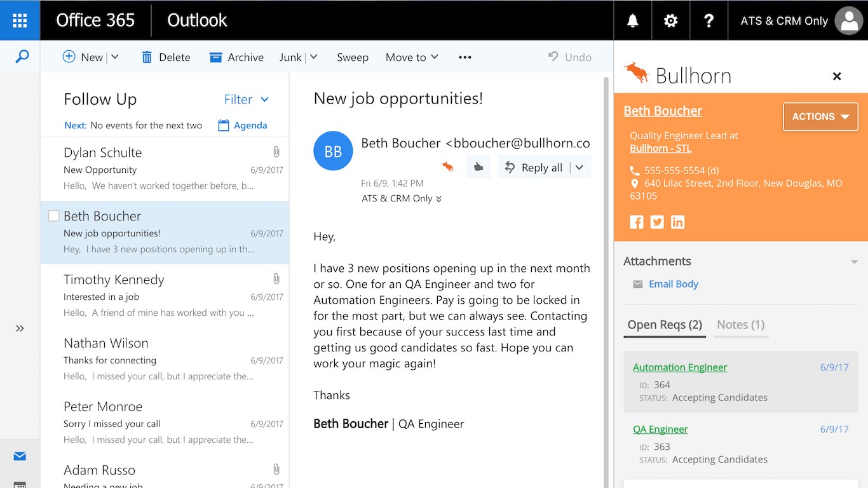Switch to the Notes (1) tab
This screenshot has height=488, width=868.
(740, 325)
